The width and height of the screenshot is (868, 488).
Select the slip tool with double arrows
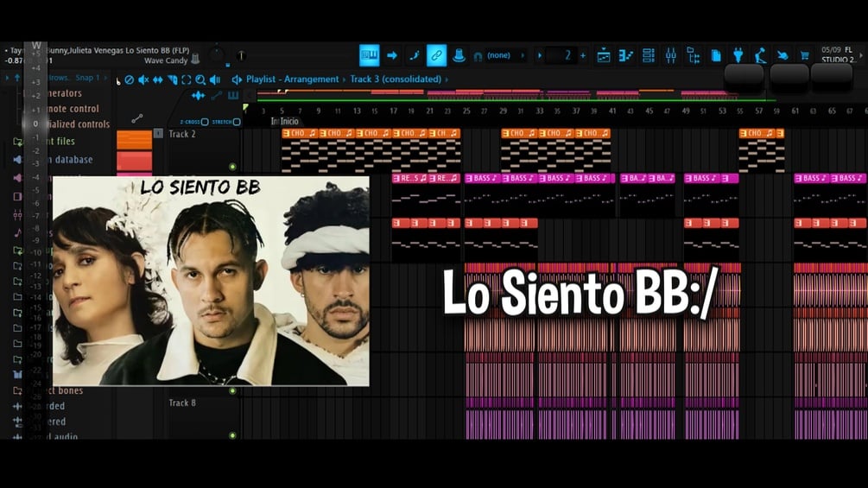pos(158,79)
